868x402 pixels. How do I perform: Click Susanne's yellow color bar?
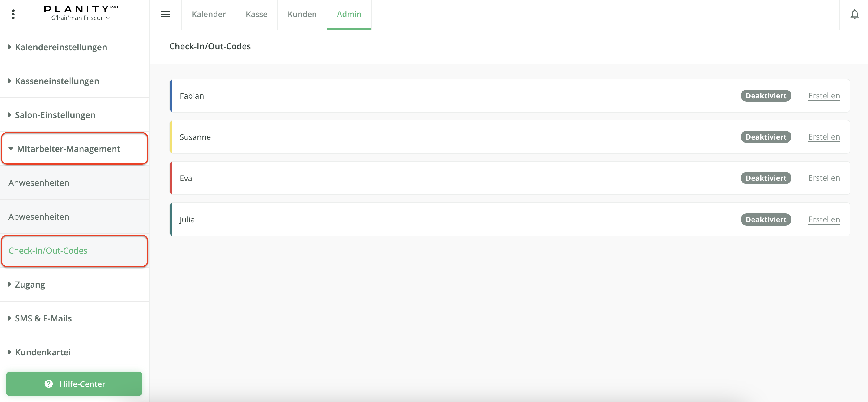click(x=171, y=137)
